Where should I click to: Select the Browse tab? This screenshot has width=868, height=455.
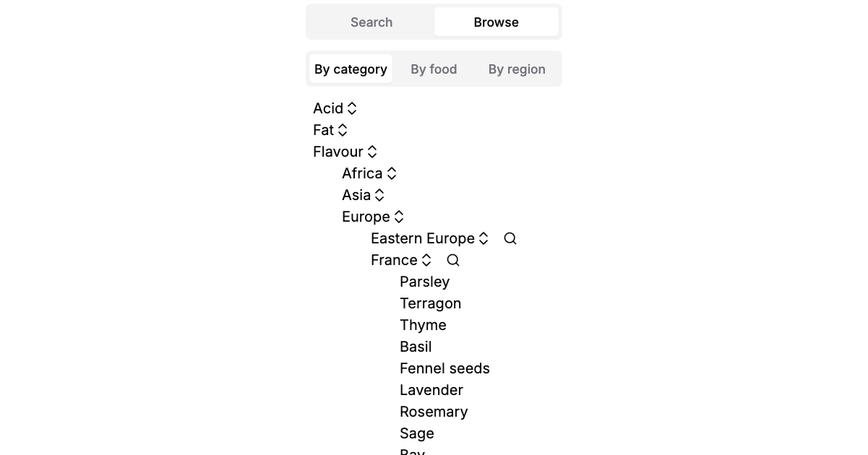(496, 22)
